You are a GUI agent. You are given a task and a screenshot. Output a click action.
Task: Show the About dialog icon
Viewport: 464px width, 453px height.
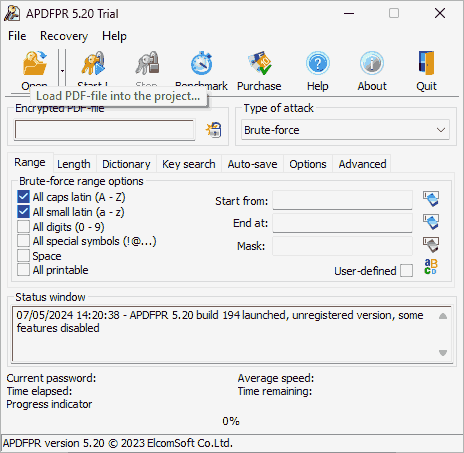click(372, 63)
